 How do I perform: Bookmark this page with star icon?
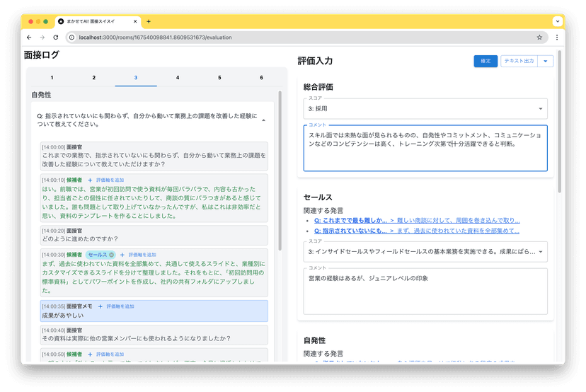[x=539, y=38]
